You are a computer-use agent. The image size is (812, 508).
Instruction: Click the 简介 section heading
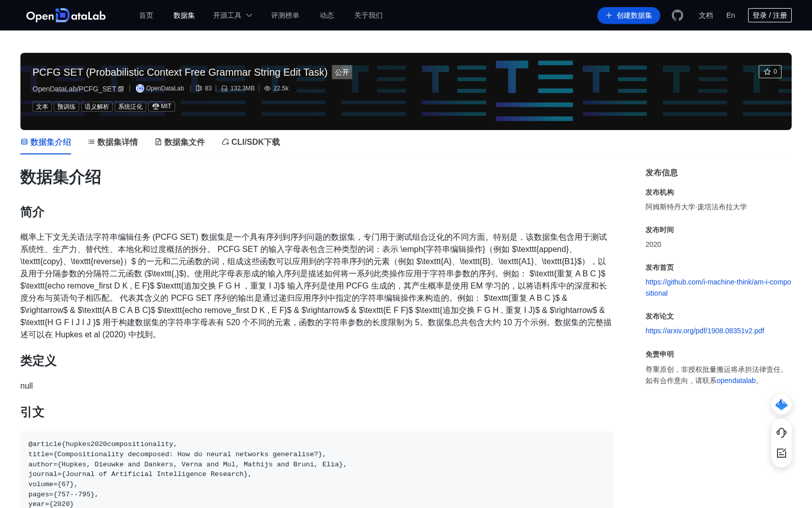pos(32,212)
